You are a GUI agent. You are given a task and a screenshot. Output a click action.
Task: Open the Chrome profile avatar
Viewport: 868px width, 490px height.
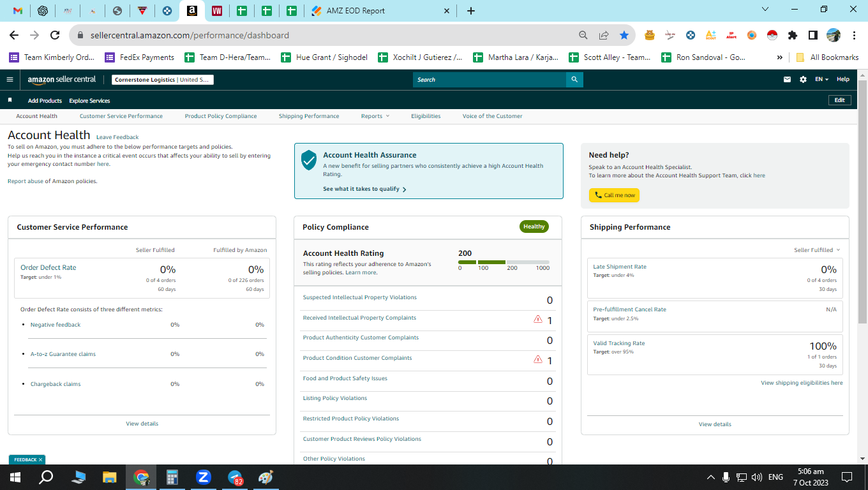pos(834,35)
